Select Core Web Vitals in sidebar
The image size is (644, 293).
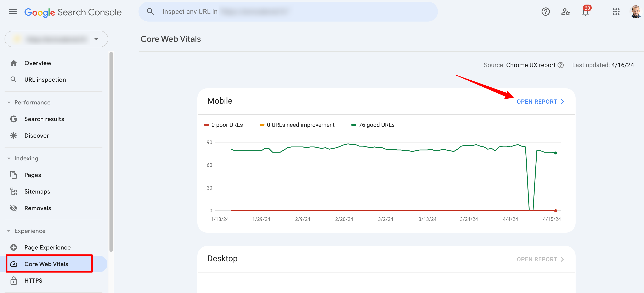pyautogui.click(x=46, y=264)
